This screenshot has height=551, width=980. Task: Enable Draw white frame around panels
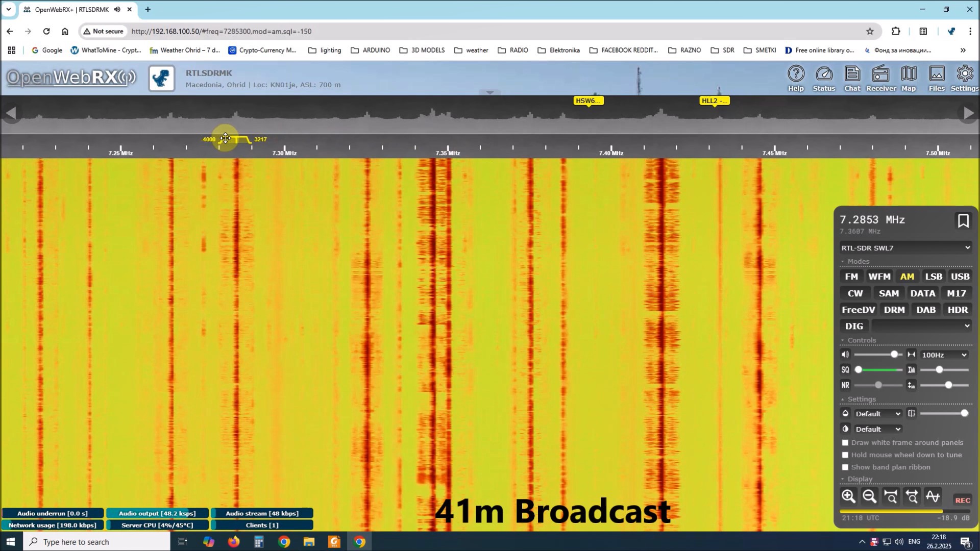click(845, 443)
